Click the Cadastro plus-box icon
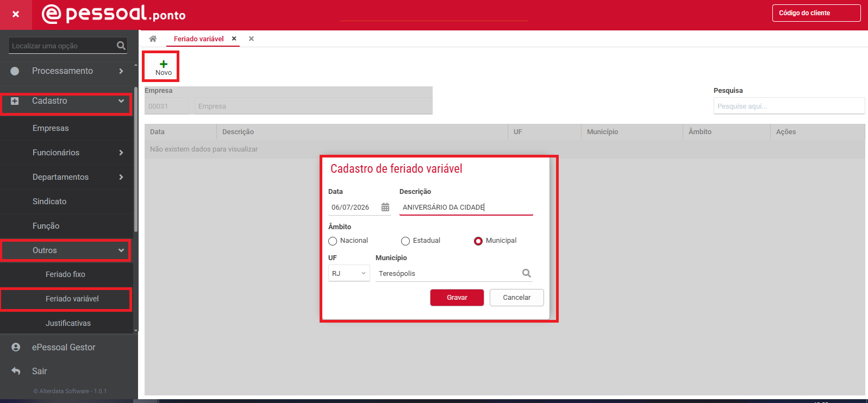 (x=15, y=101)
